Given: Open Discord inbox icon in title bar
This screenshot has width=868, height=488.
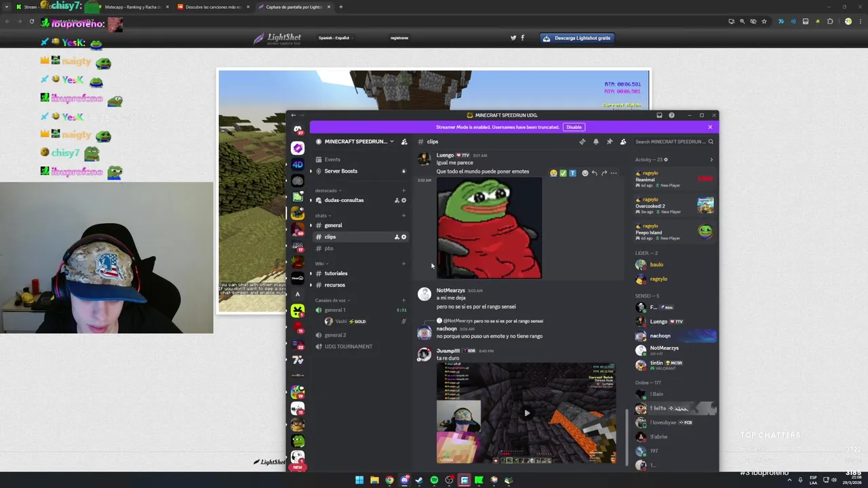Looking at the screenshot, I should point(659,115).
